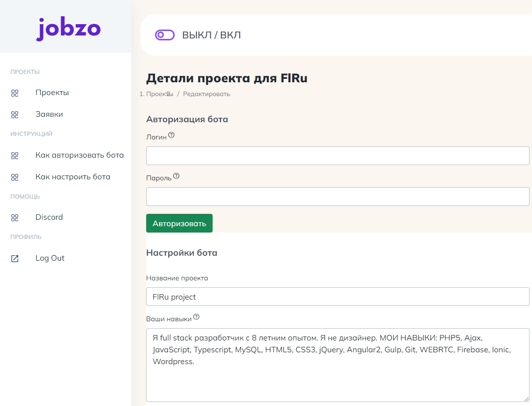This screenshot has height=406, width=532.
Task: Toggle the ВЫКЛ / ВКЛ switch
Action: pos(165,35)
